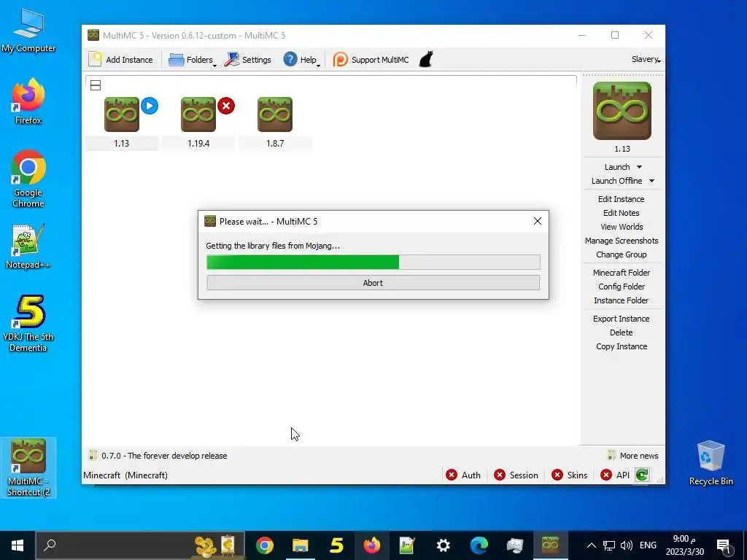Click Edit Notes in sidebar
This screenshot has width=747, height=560.
pyautogui.click(x=622, y=213)
